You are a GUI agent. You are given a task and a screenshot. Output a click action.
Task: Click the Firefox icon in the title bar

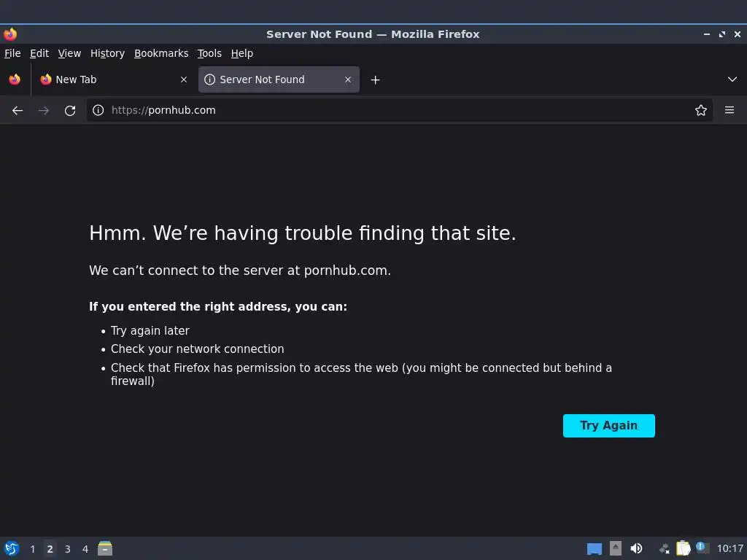[10, 34]
